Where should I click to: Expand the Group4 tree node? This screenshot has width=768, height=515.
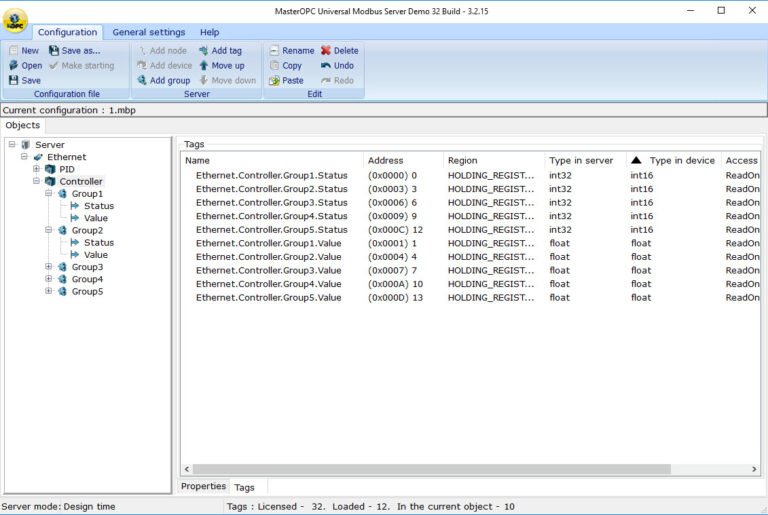point(48,279)
